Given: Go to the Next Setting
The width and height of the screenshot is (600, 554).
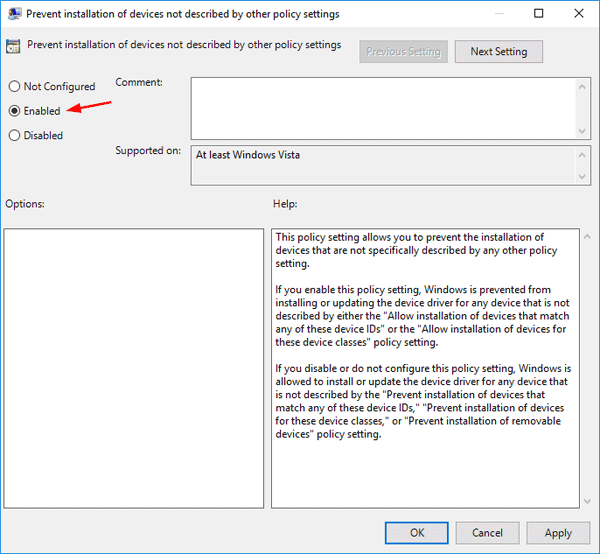Looking at the screenshot, I should [498, 51].
